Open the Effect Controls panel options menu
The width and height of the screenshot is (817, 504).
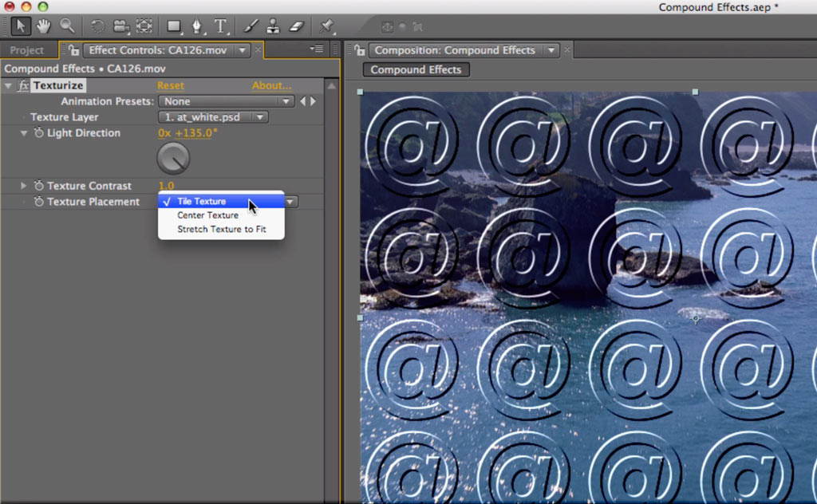(x=316, y=49)
